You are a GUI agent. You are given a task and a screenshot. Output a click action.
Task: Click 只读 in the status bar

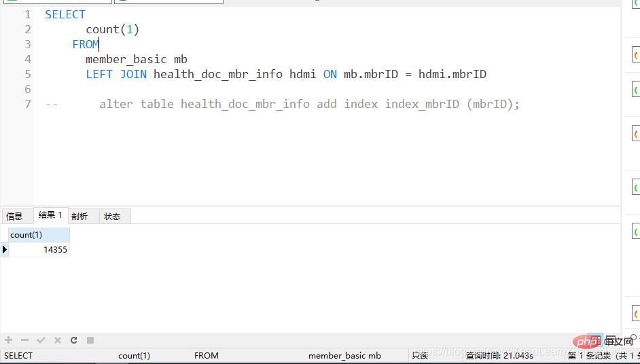coord(420,355)
